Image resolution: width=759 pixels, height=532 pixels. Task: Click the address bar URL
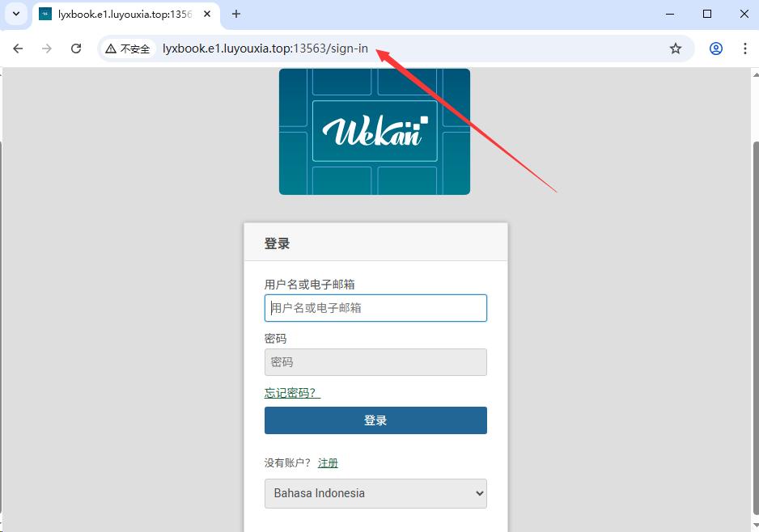[265, 49]
